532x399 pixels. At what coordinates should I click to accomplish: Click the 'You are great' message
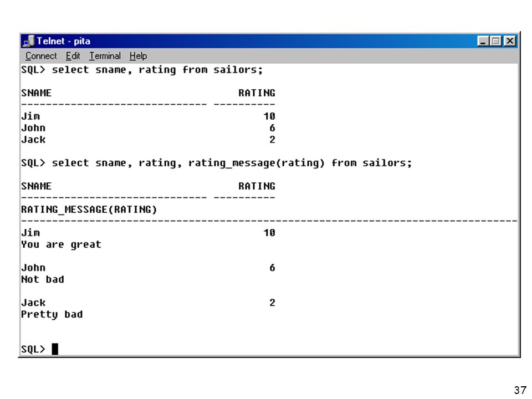(x=61, y=244)
